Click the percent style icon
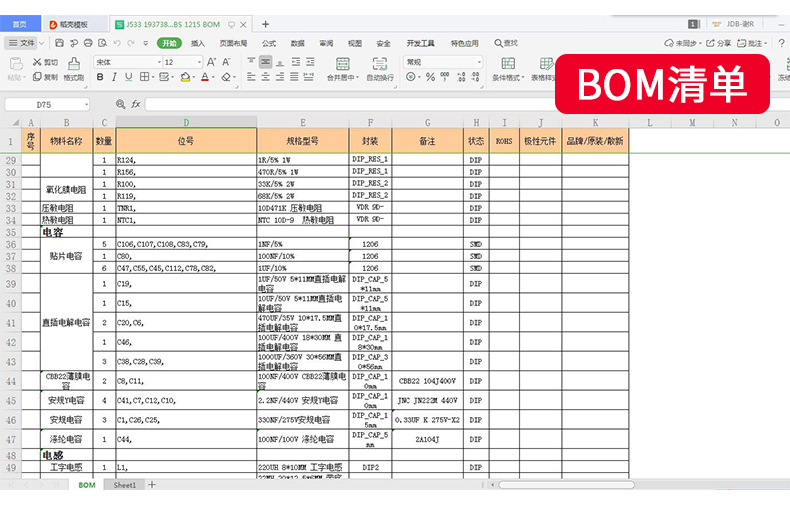The height and width of the screenshot is (507, 790). tap(430, 77)
